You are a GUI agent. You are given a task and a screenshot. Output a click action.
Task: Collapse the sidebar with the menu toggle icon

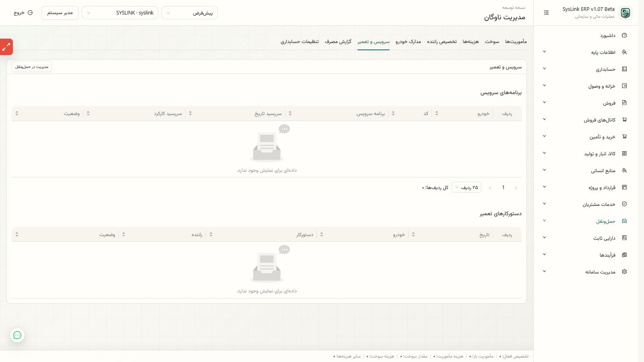pyautogui.click(x=546, y=13)
